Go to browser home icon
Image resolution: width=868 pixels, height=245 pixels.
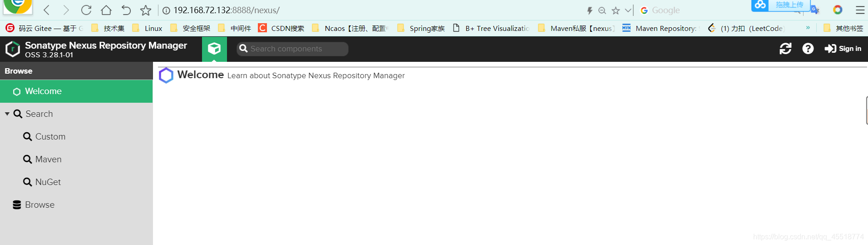click(x=106, y=10)
